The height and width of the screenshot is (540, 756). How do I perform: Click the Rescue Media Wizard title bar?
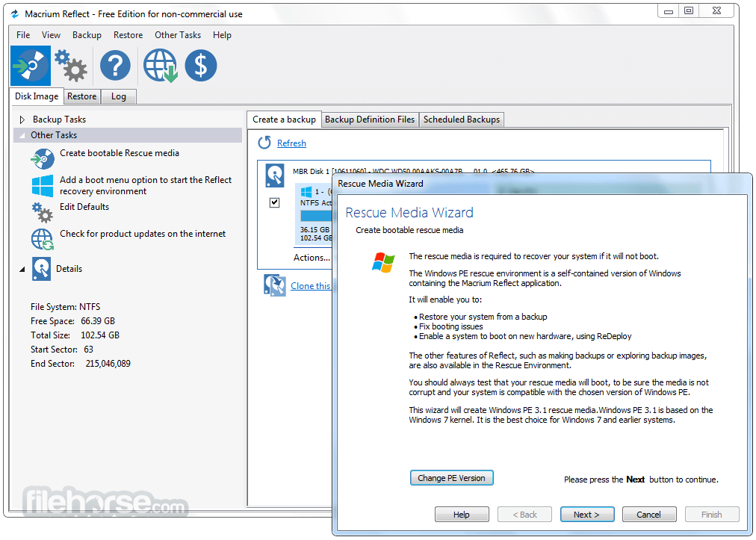542,184
